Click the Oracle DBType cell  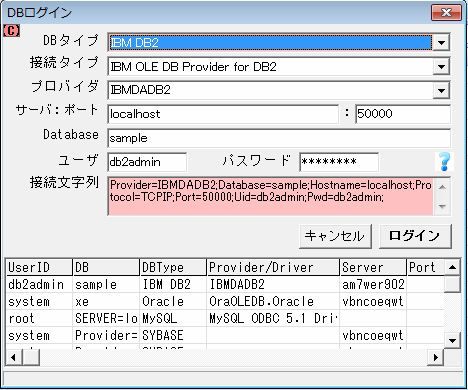pyautogui.click(x=173, y=302)
